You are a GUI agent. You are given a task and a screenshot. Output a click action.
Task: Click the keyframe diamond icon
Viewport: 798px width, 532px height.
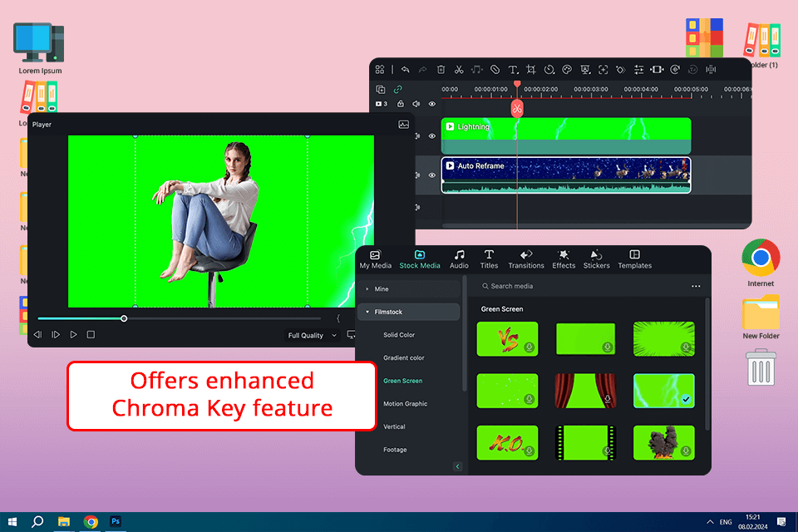click(x=621, y=69)
